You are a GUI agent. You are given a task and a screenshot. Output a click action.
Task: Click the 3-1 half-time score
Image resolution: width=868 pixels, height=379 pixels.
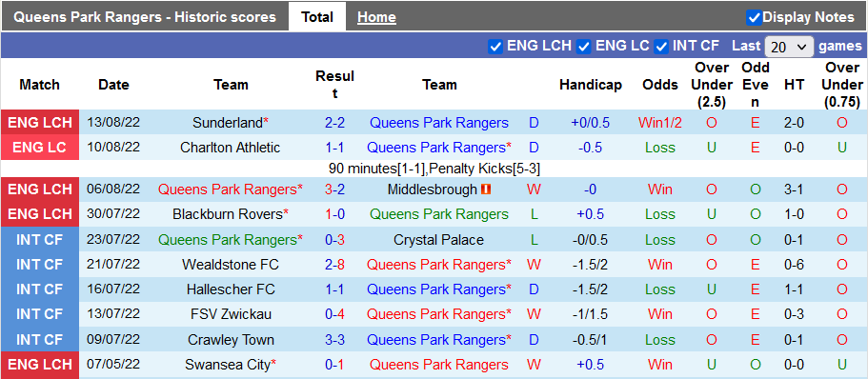click(x=794, y=189)
